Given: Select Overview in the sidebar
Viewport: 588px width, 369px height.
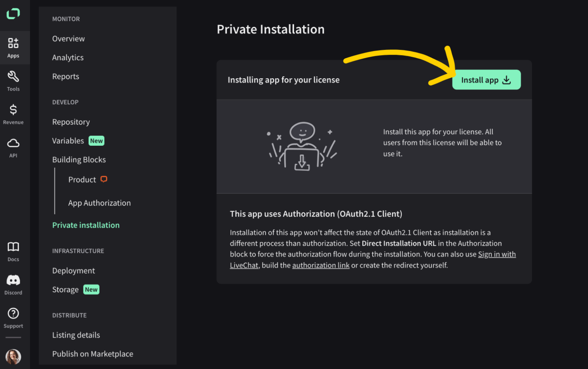Looking at the screenshot, I should 68,39.
